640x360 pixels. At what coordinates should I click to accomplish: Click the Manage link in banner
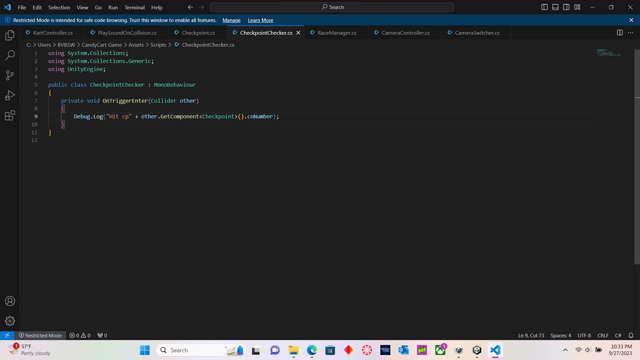point(231,20)
